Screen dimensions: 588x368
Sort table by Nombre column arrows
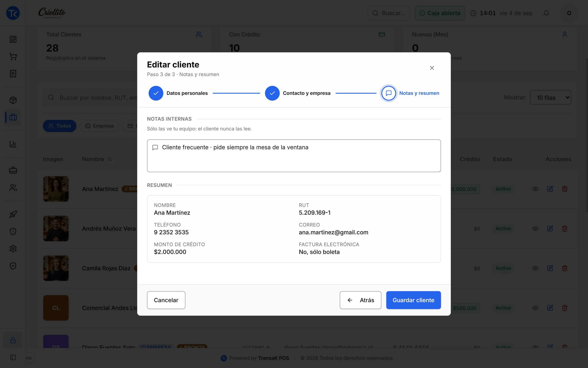point(110,159)
